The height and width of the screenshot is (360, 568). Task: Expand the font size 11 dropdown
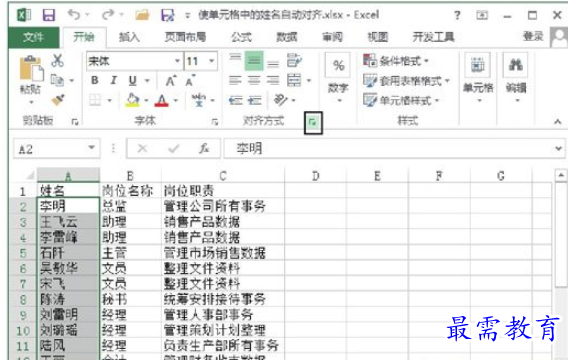(x=212, y=61)
